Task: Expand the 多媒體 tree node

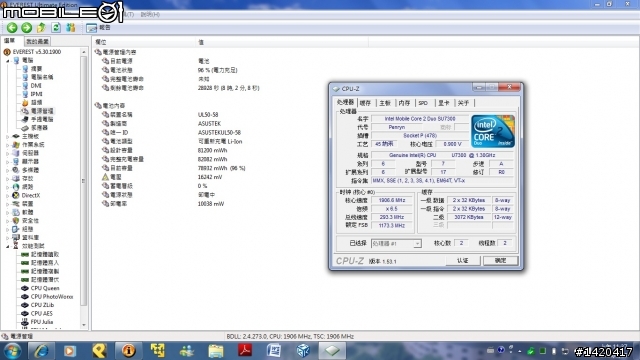Action: point(7,170)
